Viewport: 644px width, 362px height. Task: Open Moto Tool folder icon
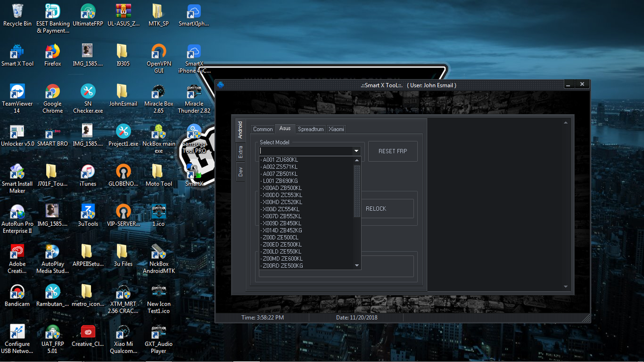(x=158, y=175)
